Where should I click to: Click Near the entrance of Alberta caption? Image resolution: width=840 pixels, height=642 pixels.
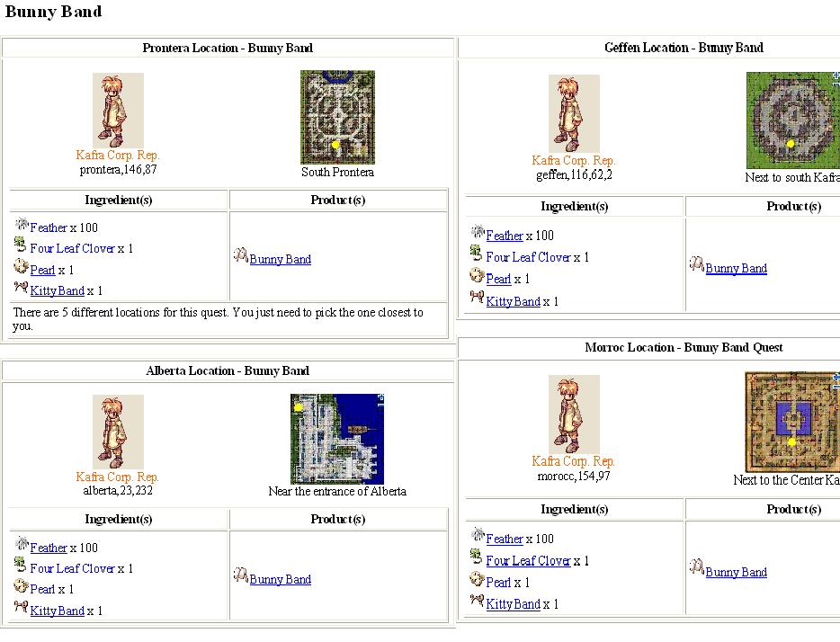(337, 491)
